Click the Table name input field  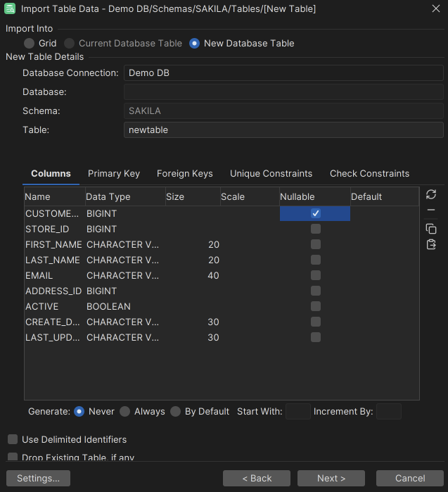click(283, 130)
